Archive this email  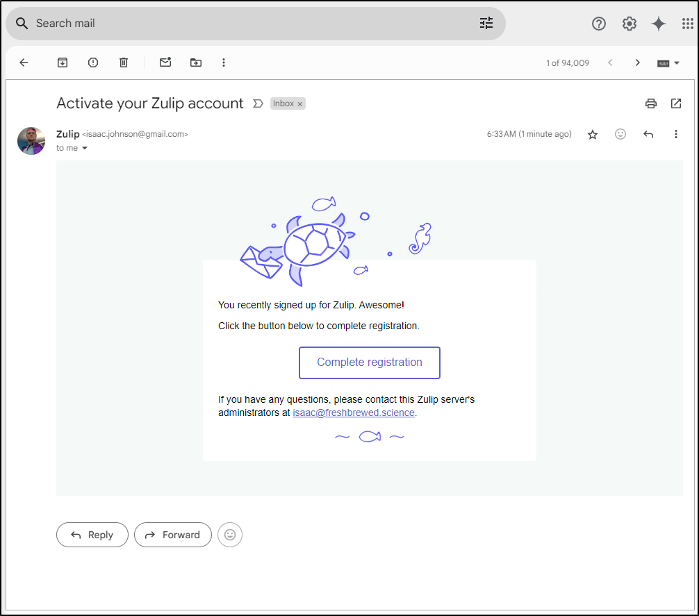(63, 63)
